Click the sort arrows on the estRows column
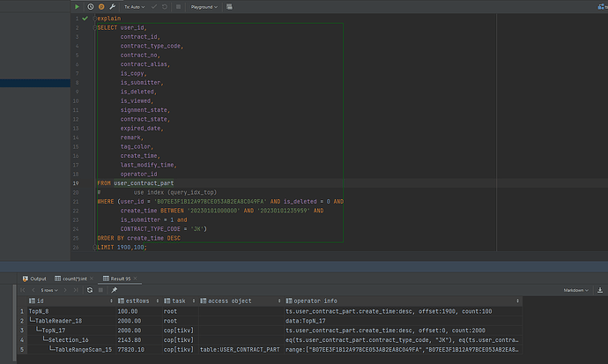Viewport: 608px width, 364px height. click(158, 301)
